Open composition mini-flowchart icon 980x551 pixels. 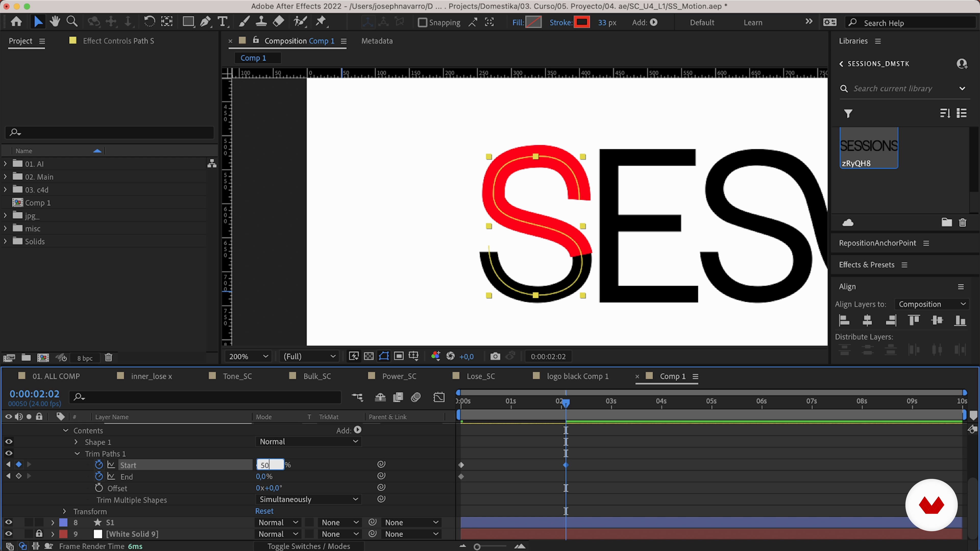point(357,397)
